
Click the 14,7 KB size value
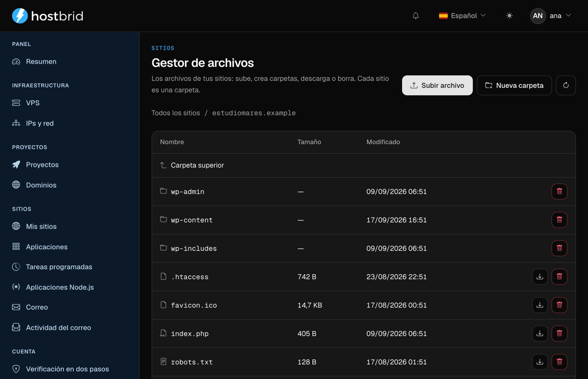(310, 305)
